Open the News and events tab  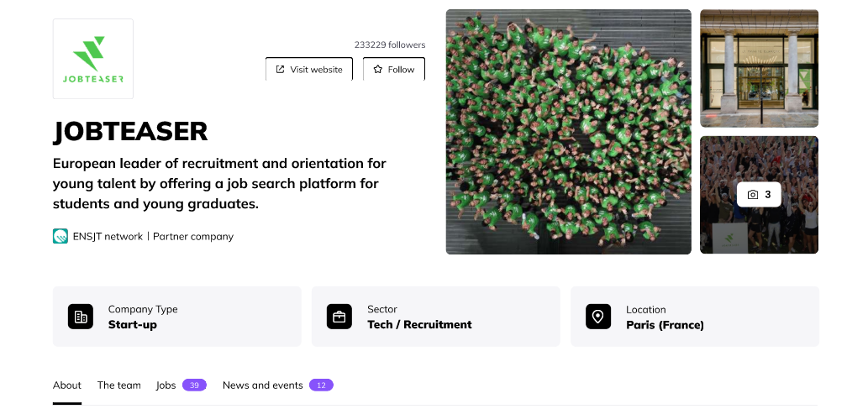(278, 385)
